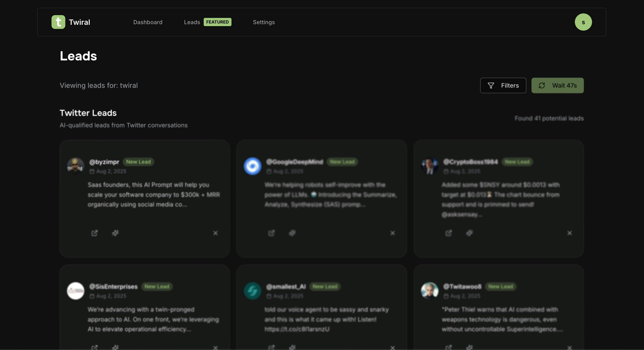This screenshot has height=350, width=644.
Task: Select the @Twitawoo8 username
Action: [x=462, y=287]
